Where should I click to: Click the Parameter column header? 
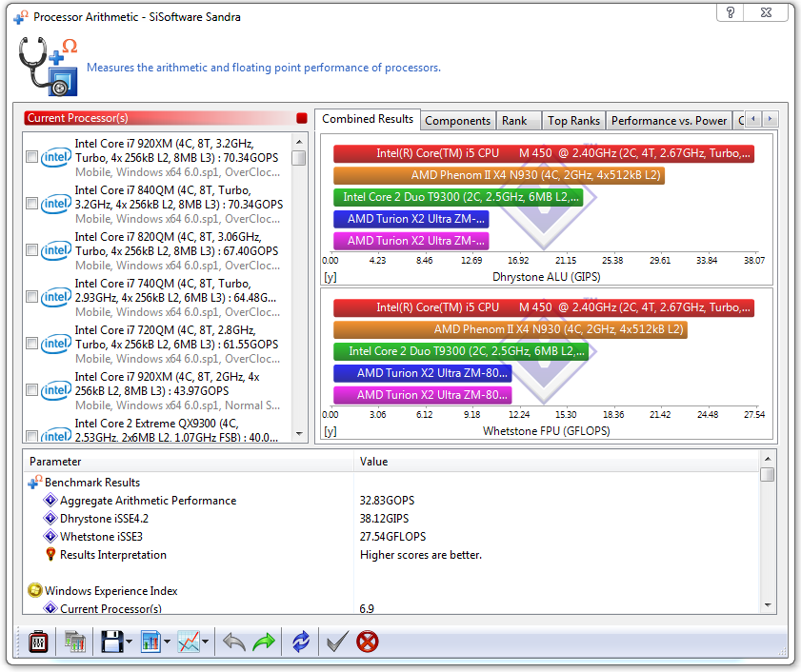[x=189, y=462]
